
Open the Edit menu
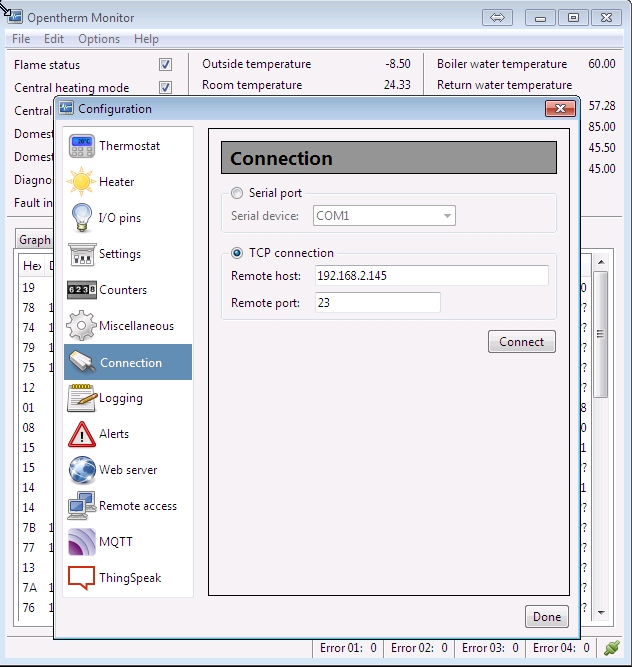tap(54, 39)
